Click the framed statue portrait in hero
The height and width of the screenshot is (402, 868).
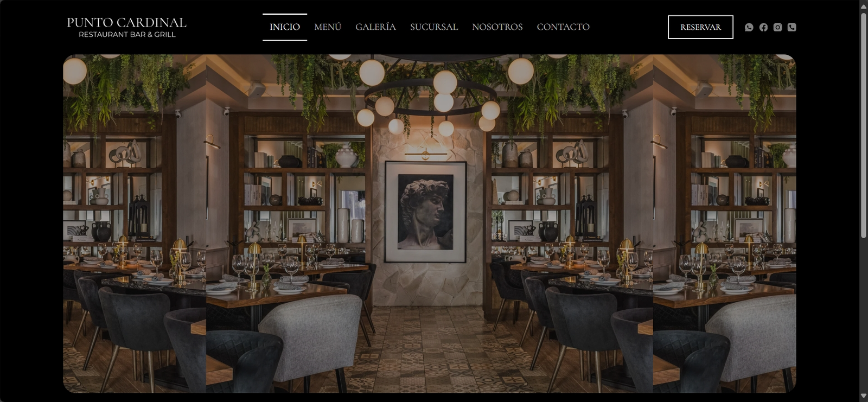(x=426, y=212)
